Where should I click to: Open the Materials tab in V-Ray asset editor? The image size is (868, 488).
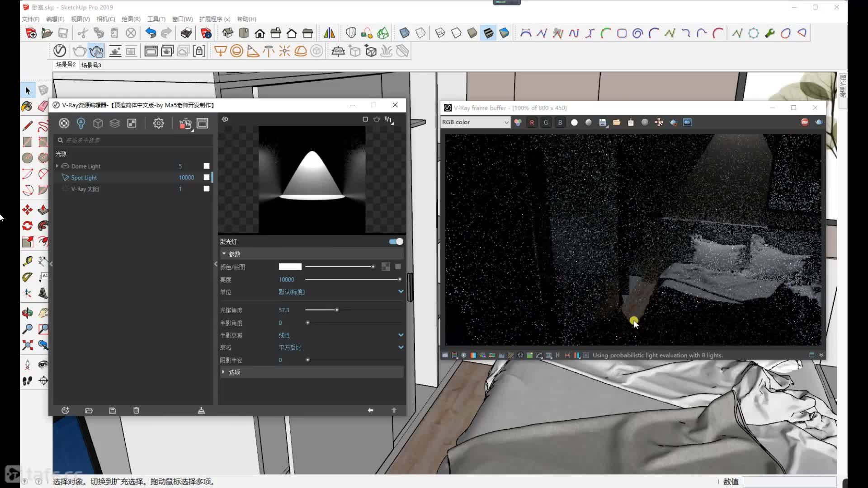pyautogui.click(x=64, y=123)
